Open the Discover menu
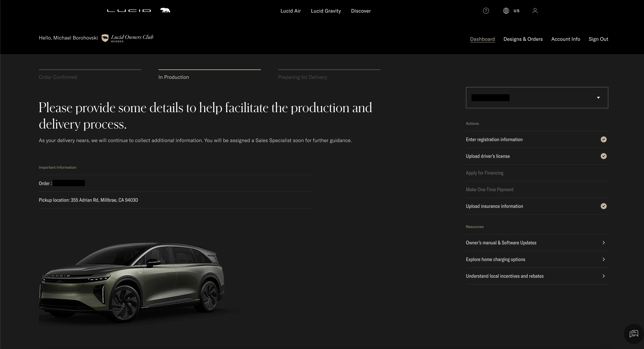This screenshot has width=644, height=349. pyautogui.click(x=361, y=11)
